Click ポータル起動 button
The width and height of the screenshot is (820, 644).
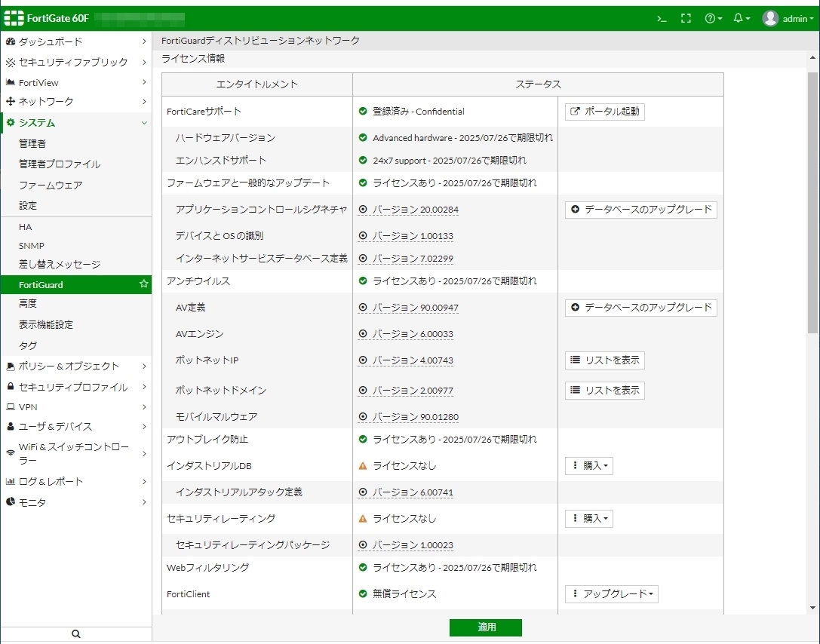604,112
